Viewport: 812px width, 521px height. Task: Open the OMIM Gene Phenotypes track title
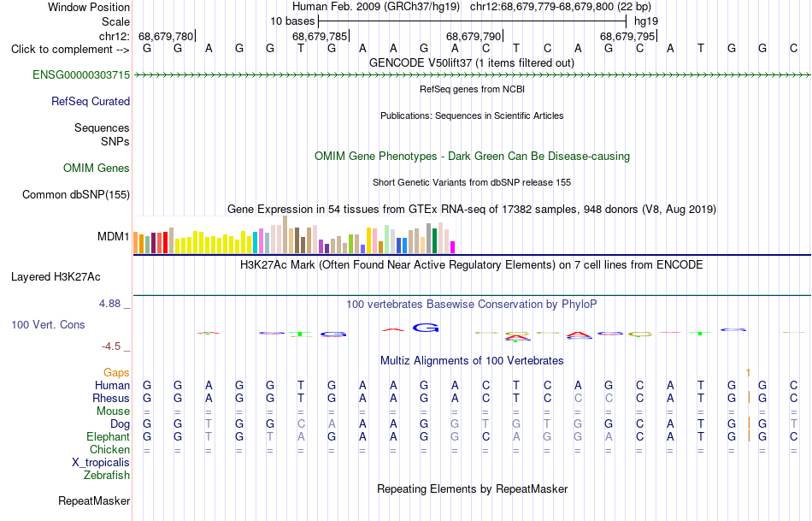(x=473, y=156)
